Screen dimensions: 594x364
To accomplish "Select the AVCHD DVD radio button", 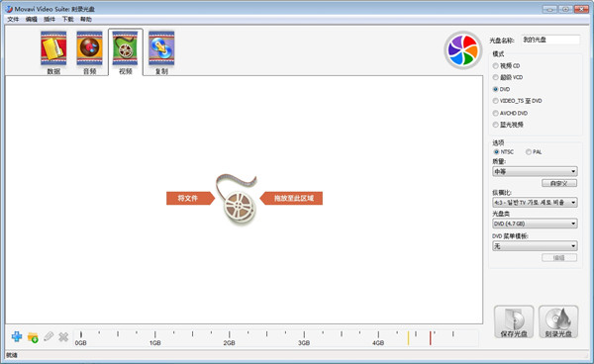I will pos(496,113).
